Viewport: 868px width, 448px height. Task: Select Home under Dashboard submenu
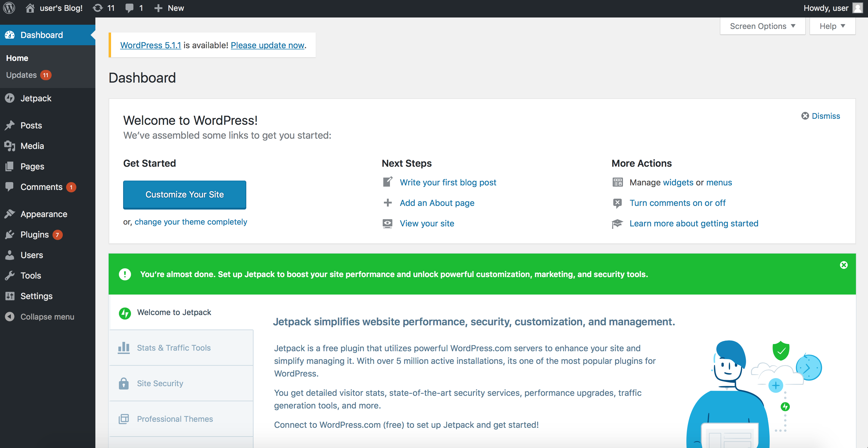point(17,58)
